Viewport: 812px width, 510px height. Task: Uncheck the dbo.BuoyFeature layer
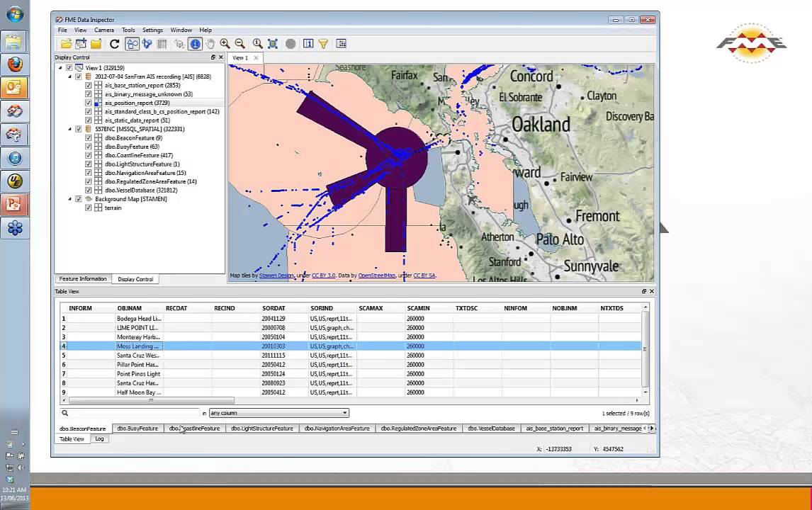click(x=88, y=147)
